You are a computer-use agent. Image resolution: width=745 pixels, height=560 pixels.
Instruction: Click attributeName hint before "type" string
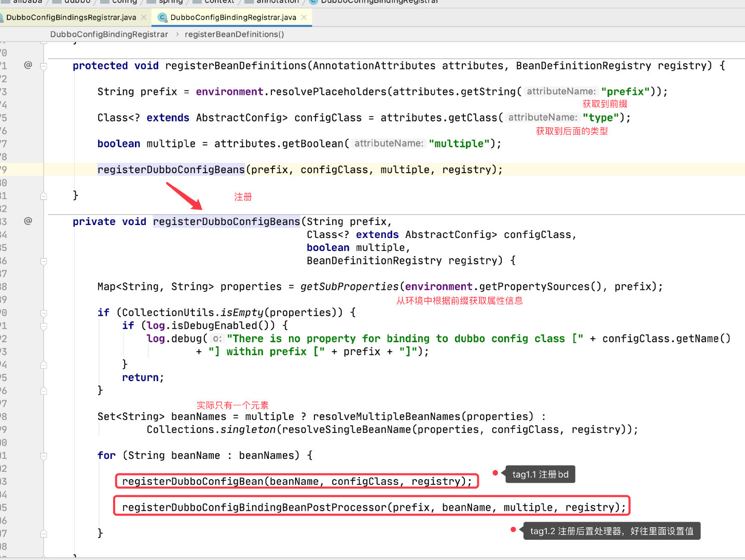[x=543, y=117]
